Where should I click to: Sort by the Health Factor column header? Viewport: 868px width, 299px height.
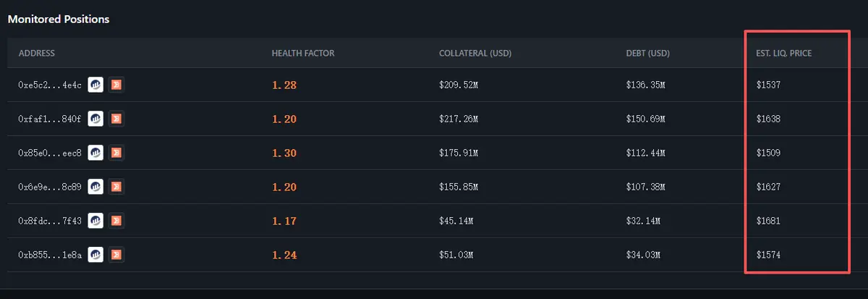click(303, 54)
